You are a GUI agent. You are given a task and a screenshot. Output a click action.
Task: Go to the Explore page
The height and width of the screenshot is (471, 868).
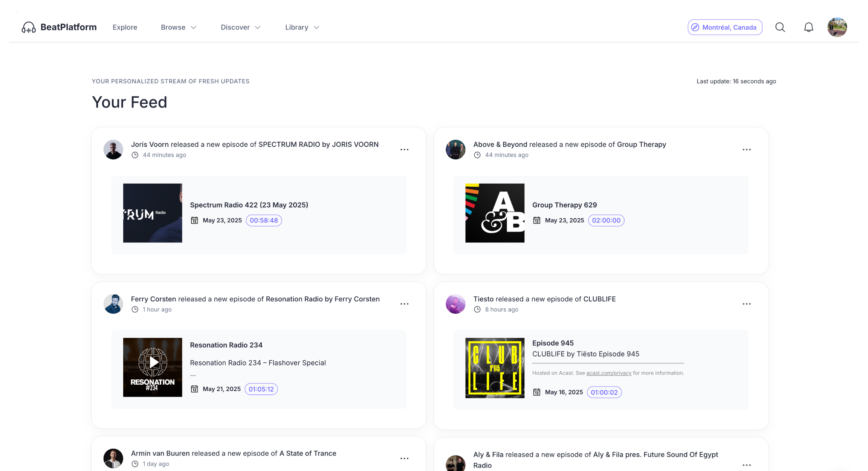click(x=125, y=27)
